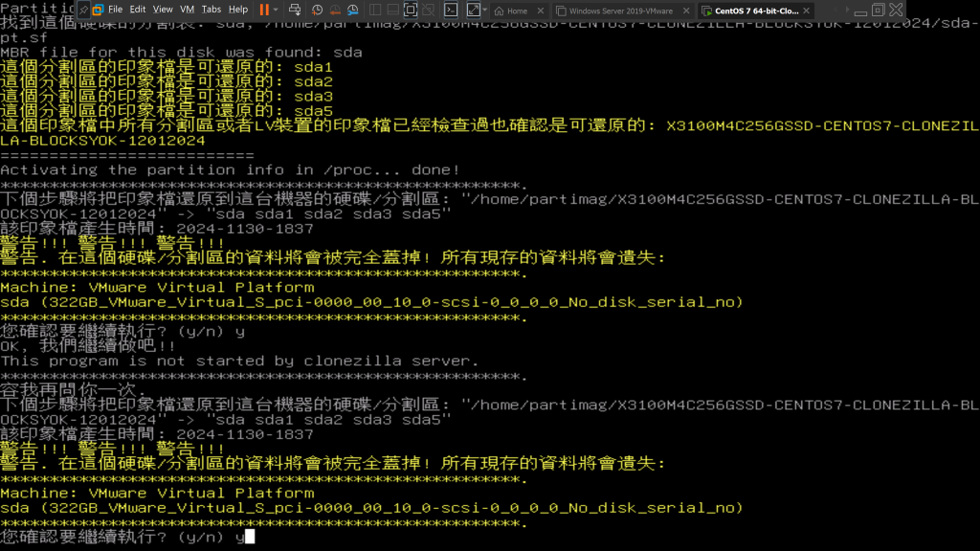Take a snapshot of this VM
Viewport: 980px width, 551px height.
pyautogui.click(x=317, y=10)
